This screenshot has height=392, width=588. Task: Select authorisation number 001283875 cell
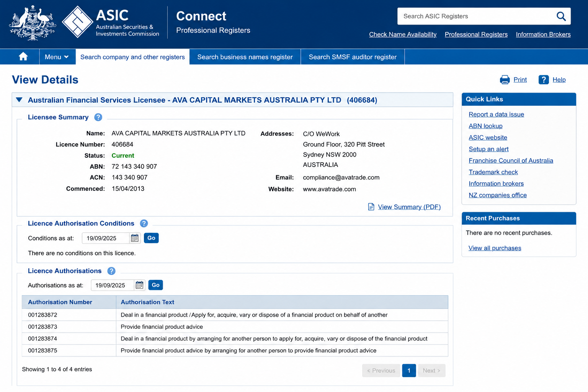point(69,350)
